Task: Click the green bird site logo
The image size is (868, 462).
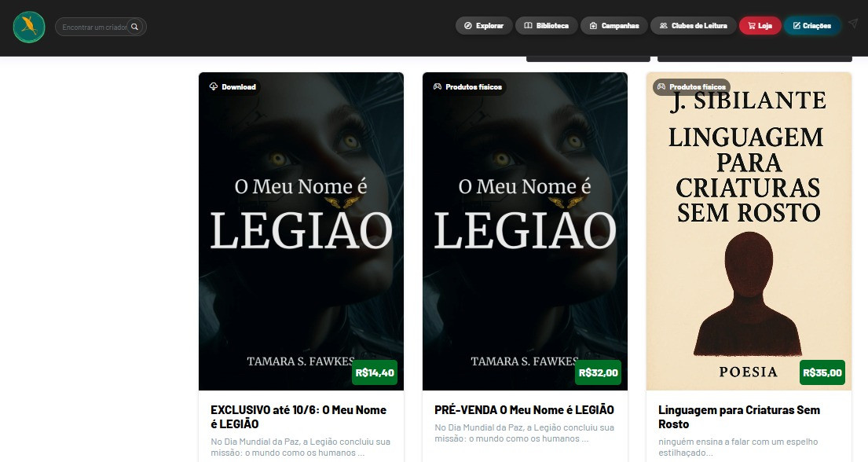Action: click(29, 27)
